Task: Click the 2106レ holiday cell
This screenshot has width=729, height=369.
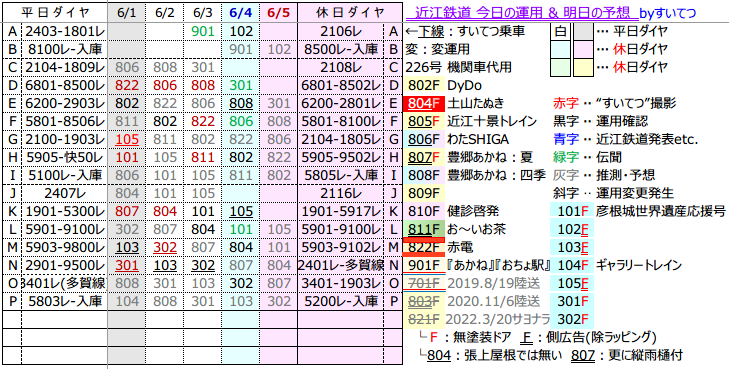Action: tap(341, 31)
